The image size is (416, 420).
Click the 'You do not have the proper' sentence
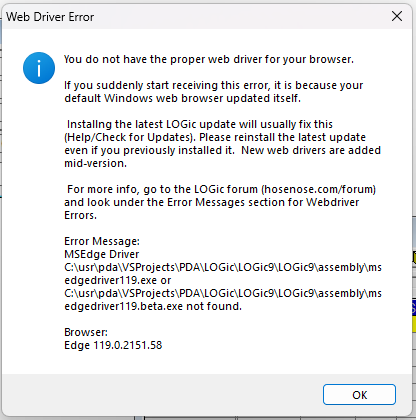[x=209, y=59]
